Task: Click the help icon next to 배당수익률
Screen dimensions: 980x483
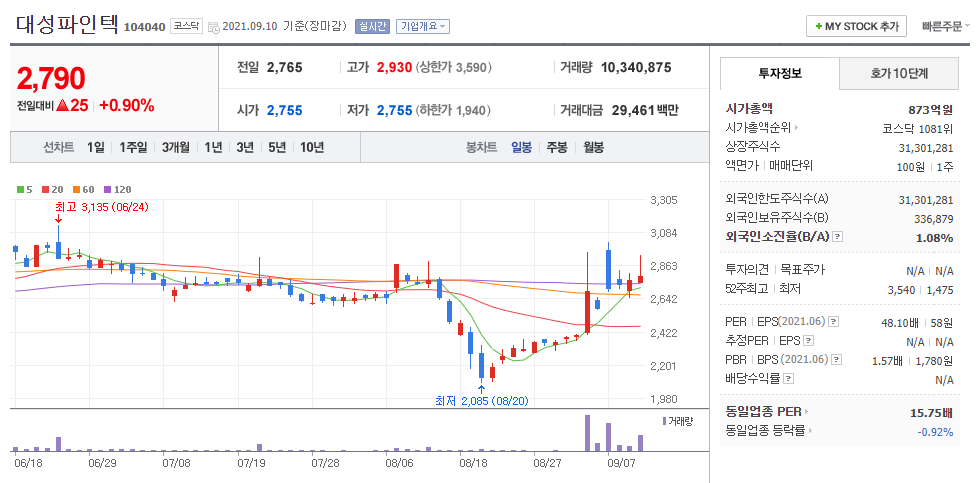Action: [789, 378]
